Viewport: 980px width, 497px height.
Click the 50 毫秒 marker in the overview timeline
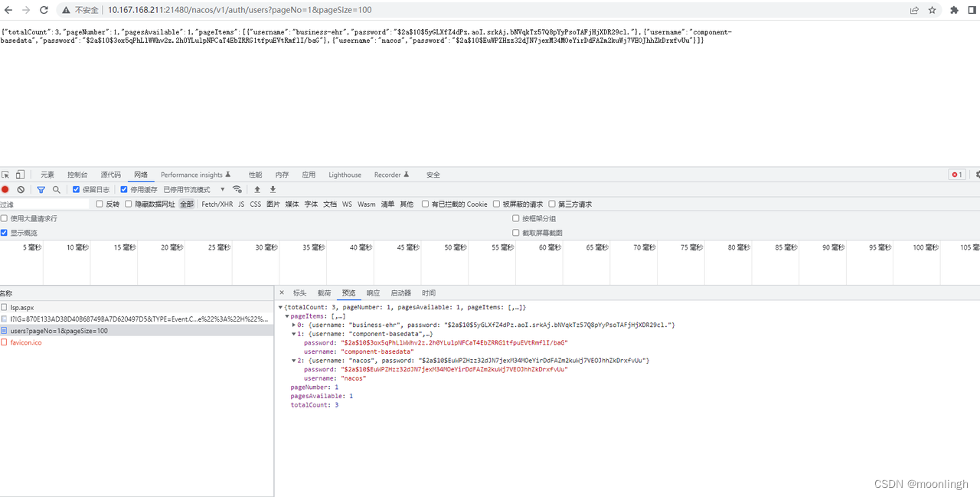click(455, 247)
